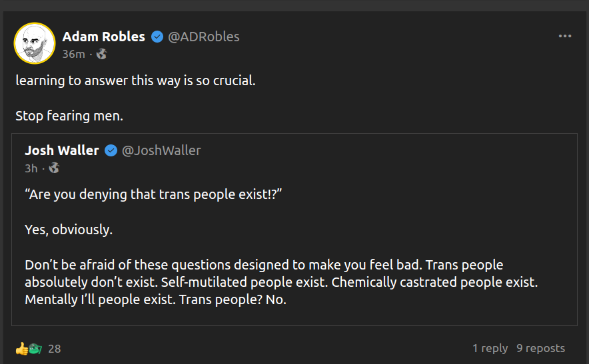Click the thumbs-up reaction icon

tap(22, 348)
